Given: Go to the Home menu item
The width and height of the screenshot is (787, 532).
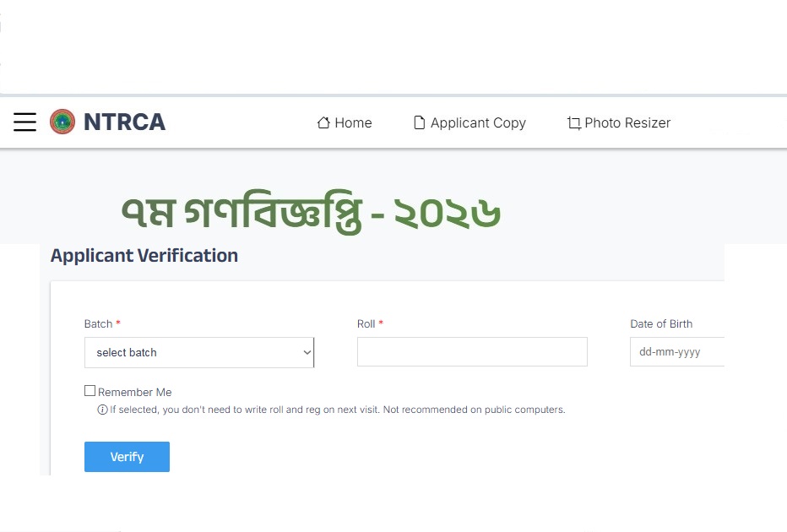Looking at the screenshot, I should (353, 123).
